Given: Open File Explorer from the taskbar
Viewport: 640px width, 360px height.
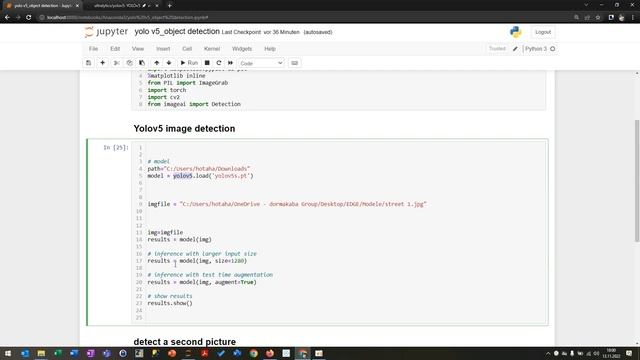Looking at the screenshot, I should (x=41, y=353).
